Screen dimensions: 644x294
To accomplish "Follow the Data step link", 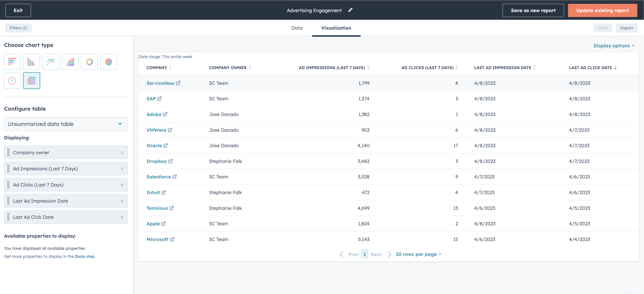I will tap(85, 256).
